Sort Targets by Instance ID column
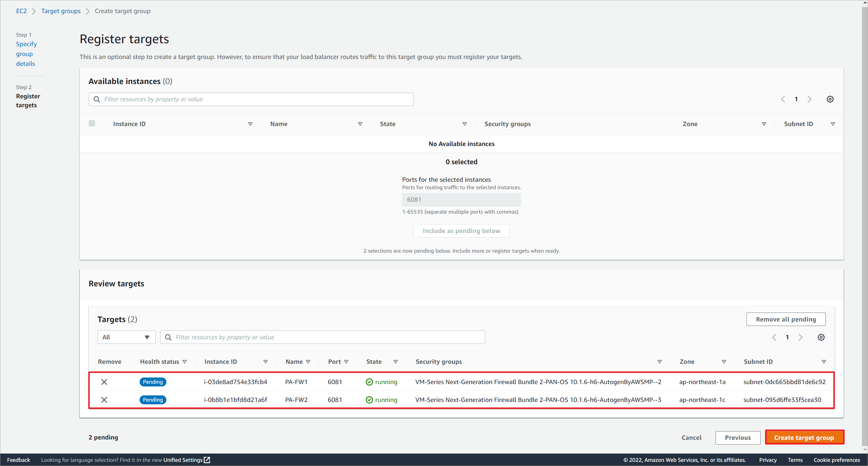Screen dimensions: 868x466 tap(266, 361)
